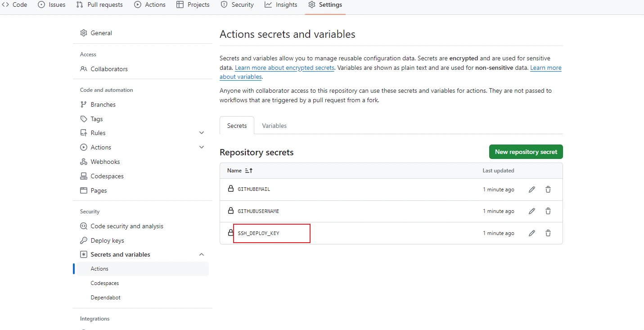Click the lock icon beside GITHUBEMAIL
This screenshot has width=644, height=330.
(x=231, y=189)
